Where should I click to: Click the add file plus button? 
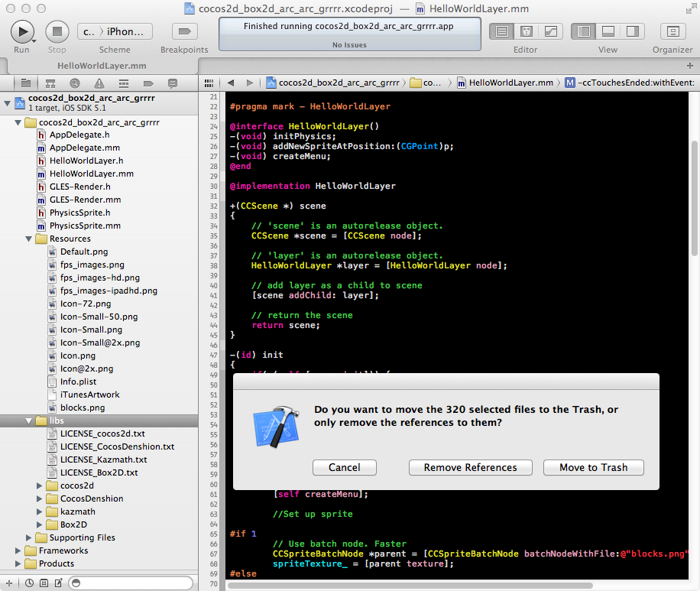point(9,583)
